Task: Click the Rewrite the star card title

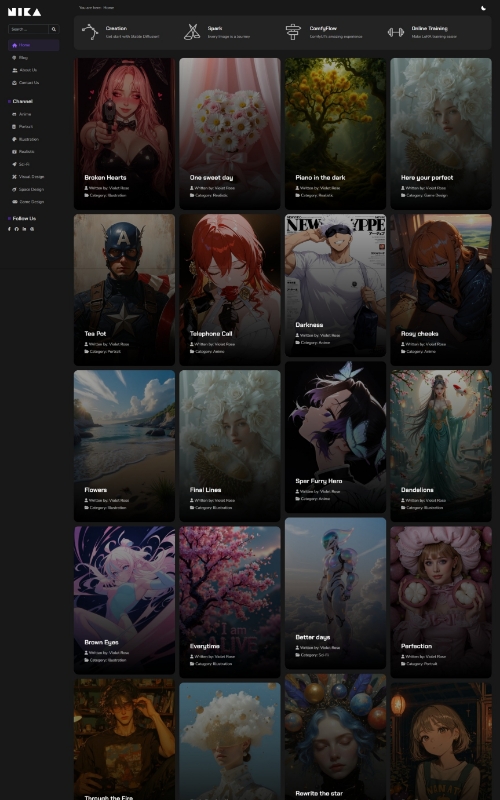Action: point(319,793)
